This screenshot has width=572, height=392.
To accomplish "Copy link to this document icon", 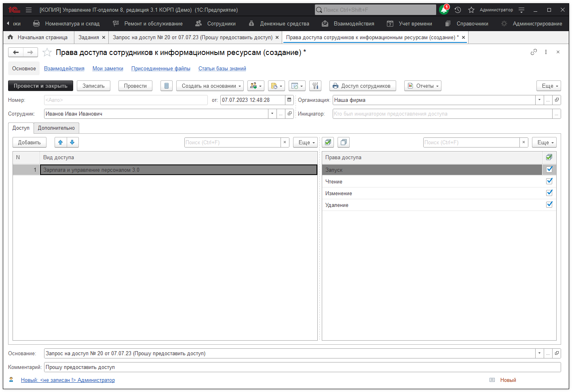I will point(534,52).
